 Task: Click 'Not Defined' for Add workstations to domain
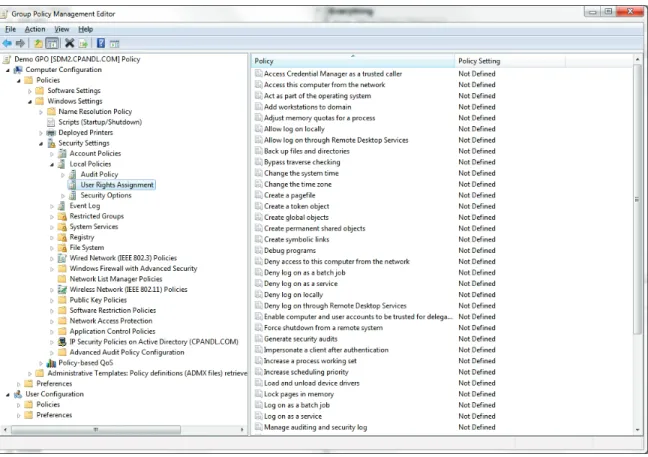click(476, 107)
